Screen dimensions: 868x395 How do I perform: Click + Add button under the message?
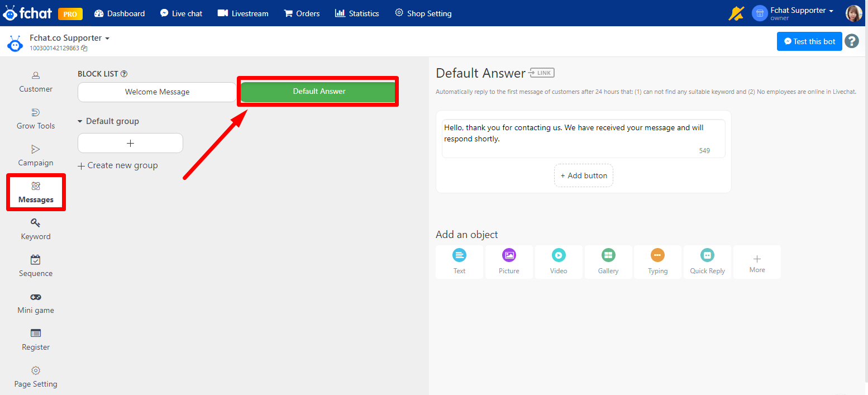pos(584,175)
